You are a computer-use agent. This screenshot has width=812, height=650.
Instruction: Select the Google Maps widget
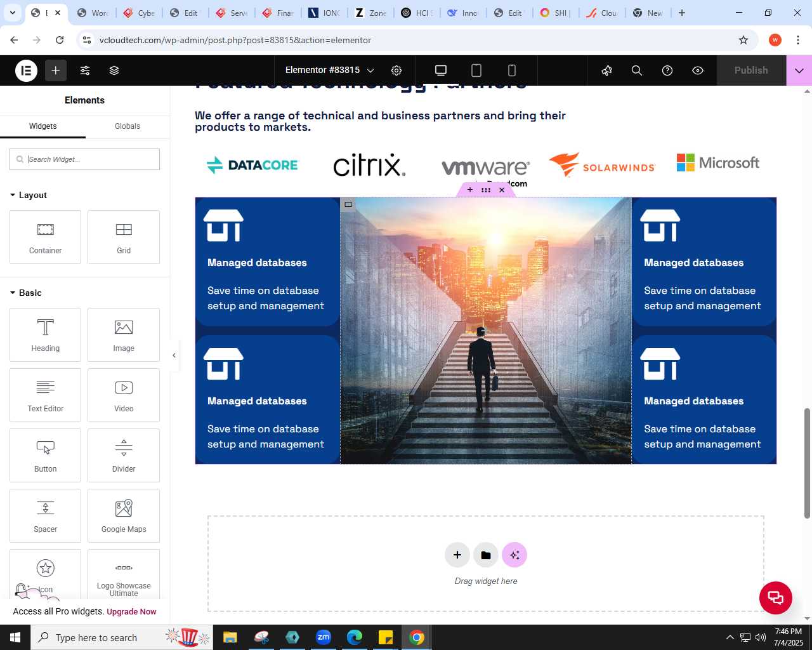point(124,515)
